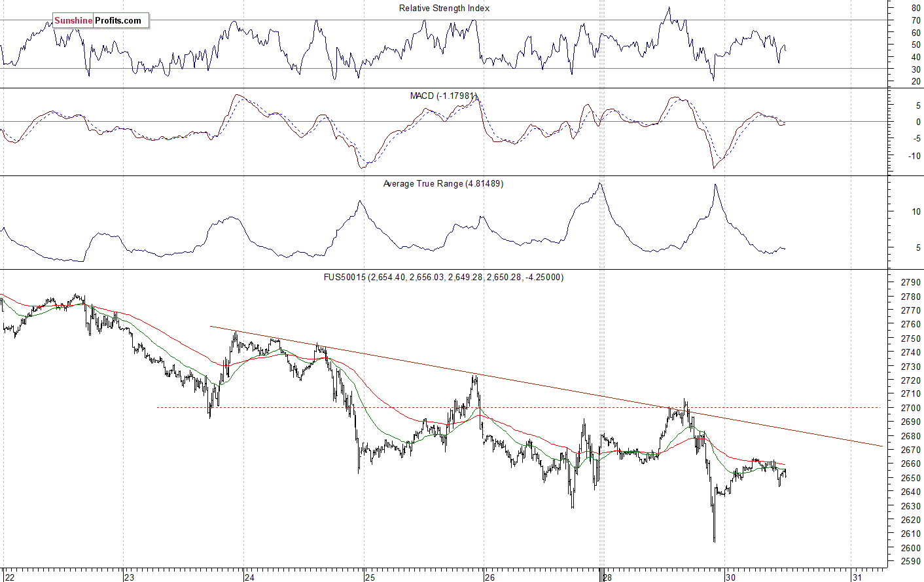Click date label 26 on time axis
The height and width of the screenshot is (582, 924).
click(490, 577)
